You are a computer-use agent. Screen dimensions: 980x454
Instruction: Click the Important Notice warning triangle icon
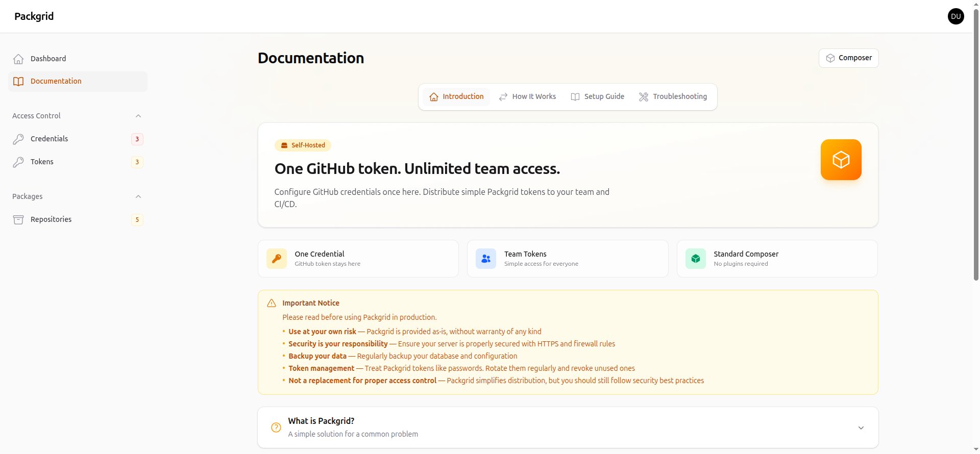click(x=272, y=303)
